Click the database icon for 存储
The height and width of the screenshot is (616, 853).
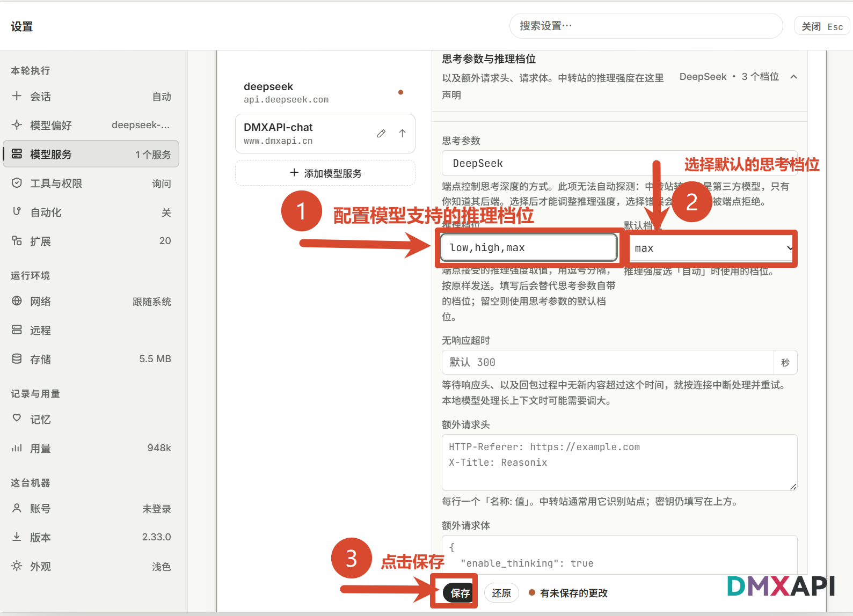pos(17,359)
